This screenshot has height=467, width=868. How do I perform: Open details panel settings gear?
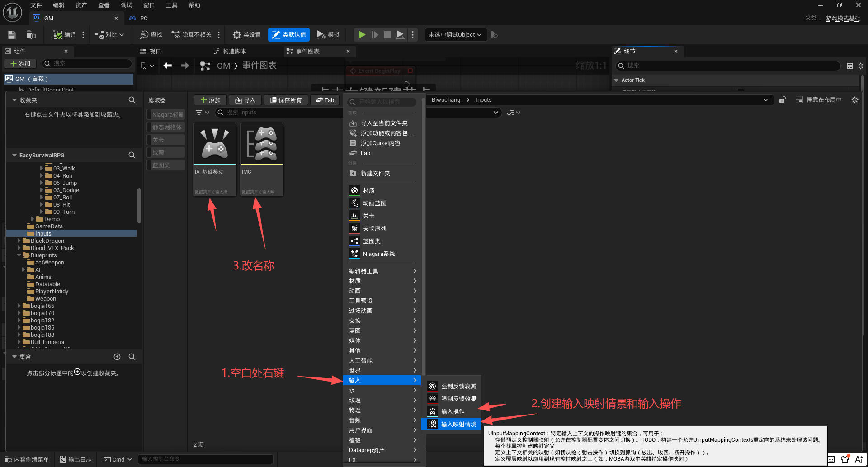[x=861, y=66]
